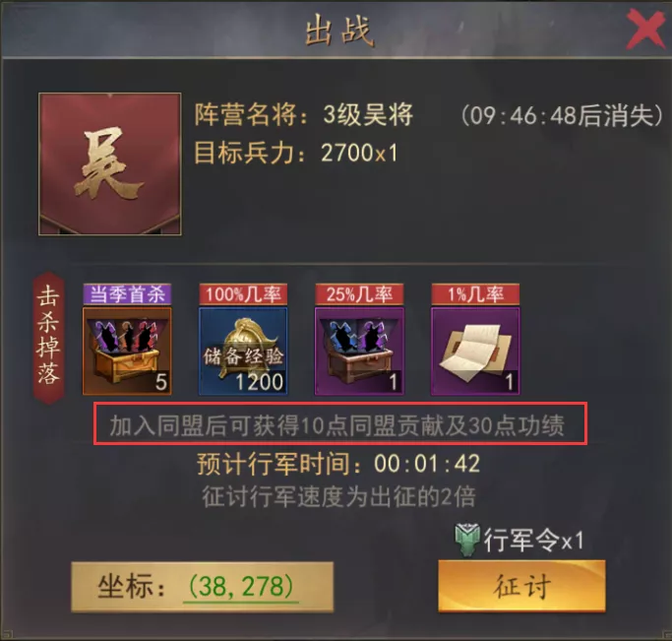This screenshot has height=641, width=672.
Task: Open the season first-kill treasure chest reward
Action: 127,351
